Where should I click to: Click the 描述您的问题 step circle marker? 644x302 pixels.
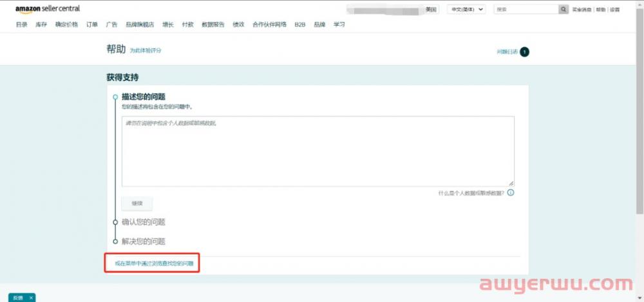pyautogui.click(x=115, y=97)
